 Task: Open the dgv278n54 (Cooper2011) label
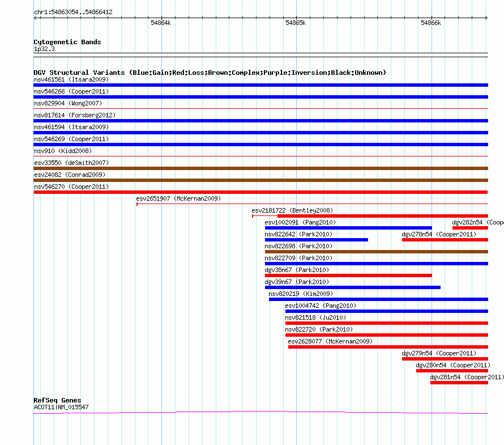[439, 234]
